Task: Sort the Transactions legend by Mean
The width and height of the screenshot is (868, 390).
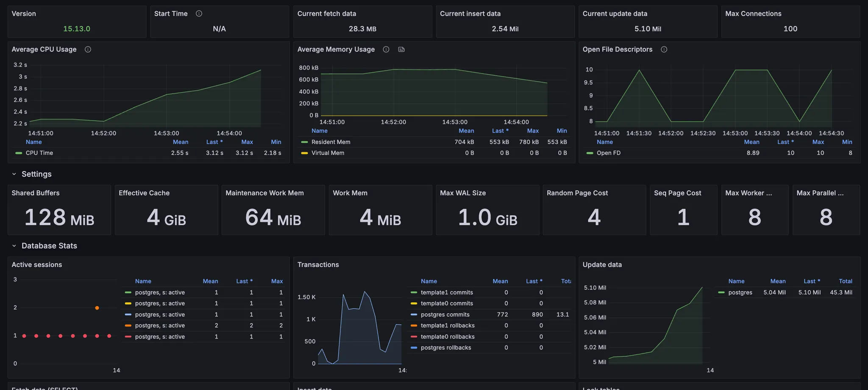Action: click(x=500, y=281)
